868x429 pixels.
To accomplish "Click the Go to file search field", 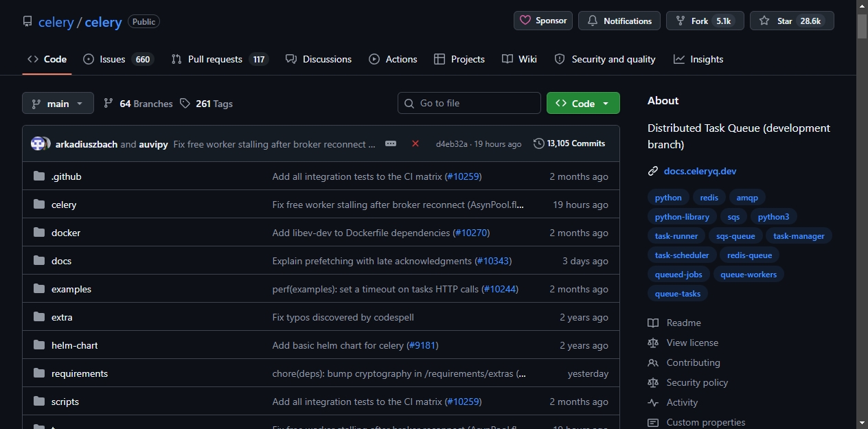I will [469, 103].
